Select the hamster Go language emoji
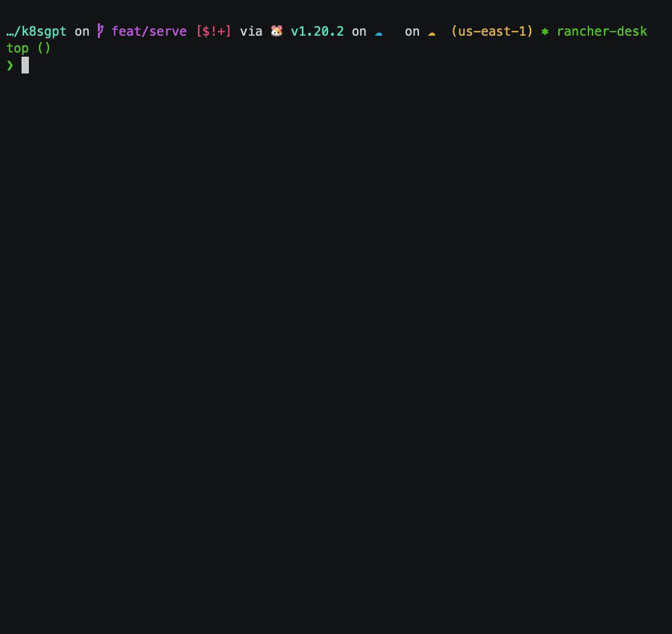Viewport: 672px width, 634px height. click(276, 31)
